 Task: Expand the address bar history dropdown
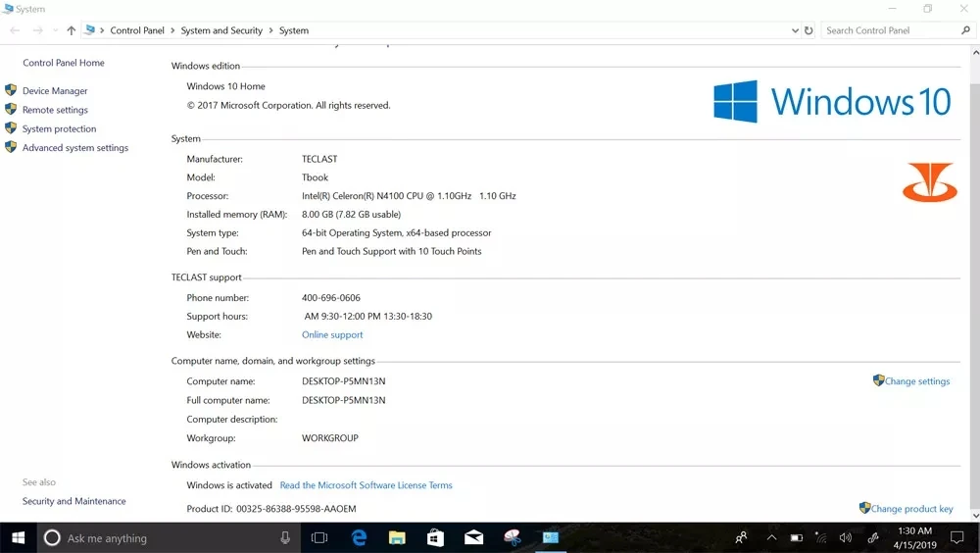tap(795, 30)
